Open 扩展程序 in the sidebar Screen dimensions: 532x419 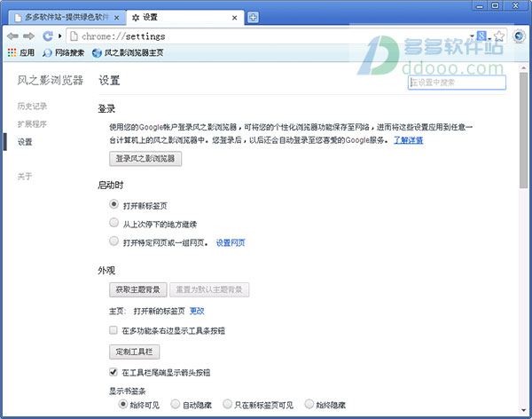coord(32,124)
